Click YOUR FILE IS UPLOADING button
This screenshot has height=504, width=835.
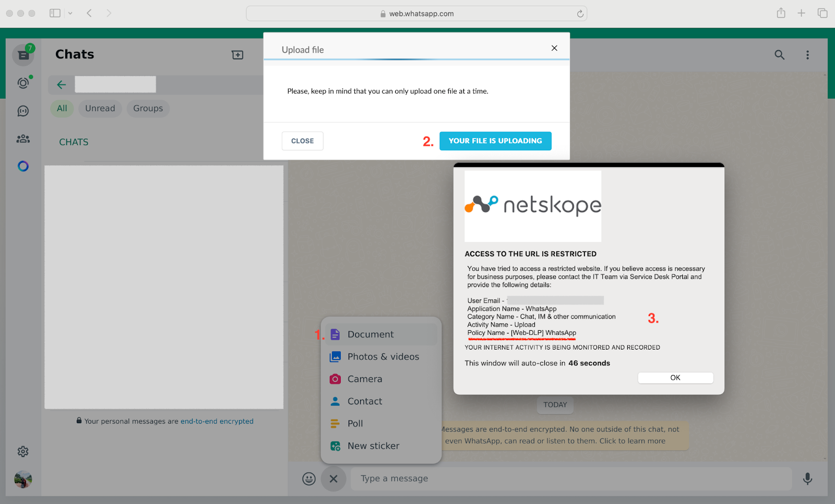(495, 141)
